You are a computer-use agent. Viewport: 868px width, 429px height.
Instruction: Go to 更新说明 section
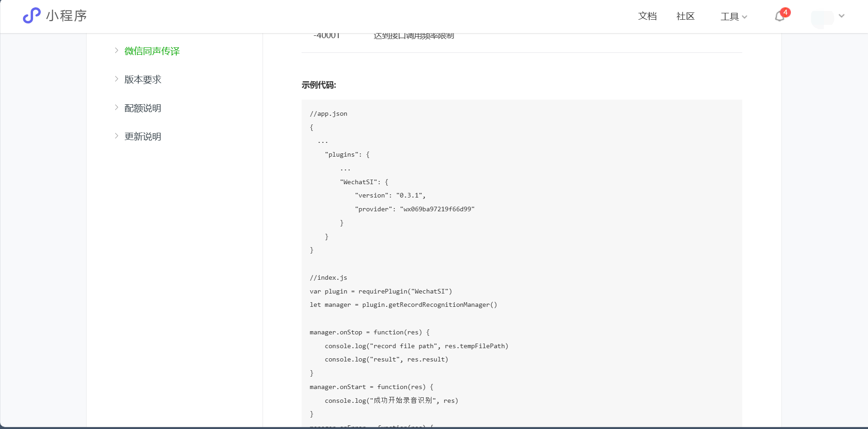(x=143, y=136)
